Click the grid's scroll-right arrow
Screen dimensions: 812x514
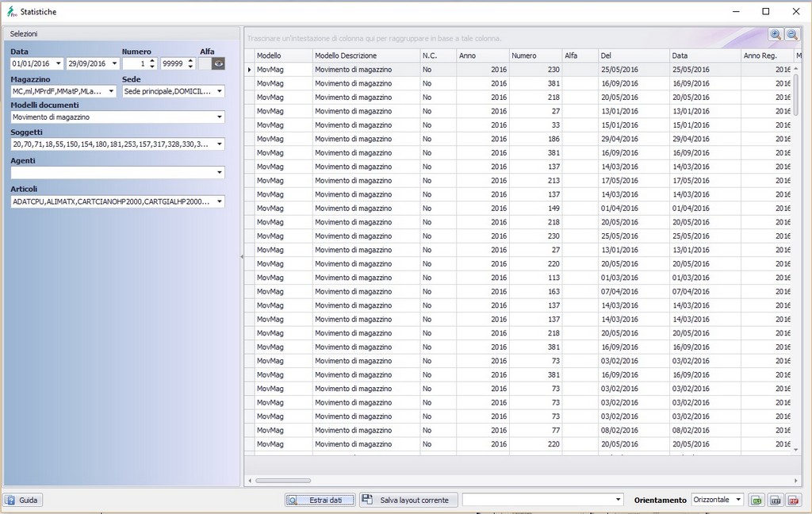[x=796, y=481]
